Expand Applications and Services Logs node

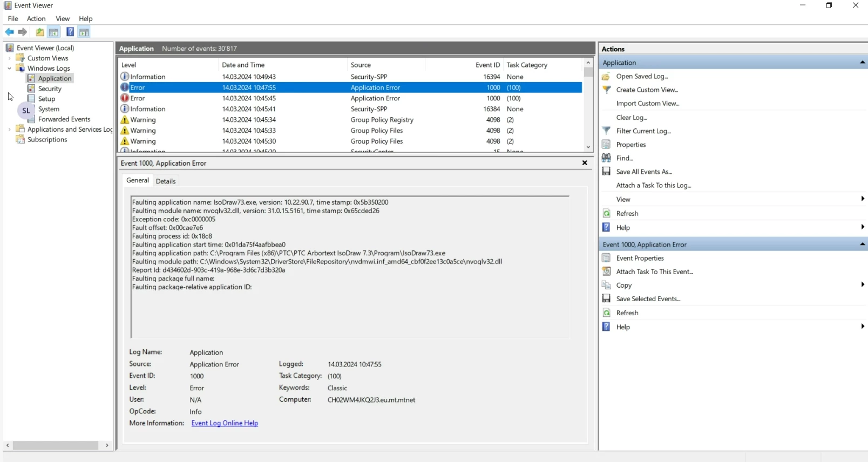[9, 130]
